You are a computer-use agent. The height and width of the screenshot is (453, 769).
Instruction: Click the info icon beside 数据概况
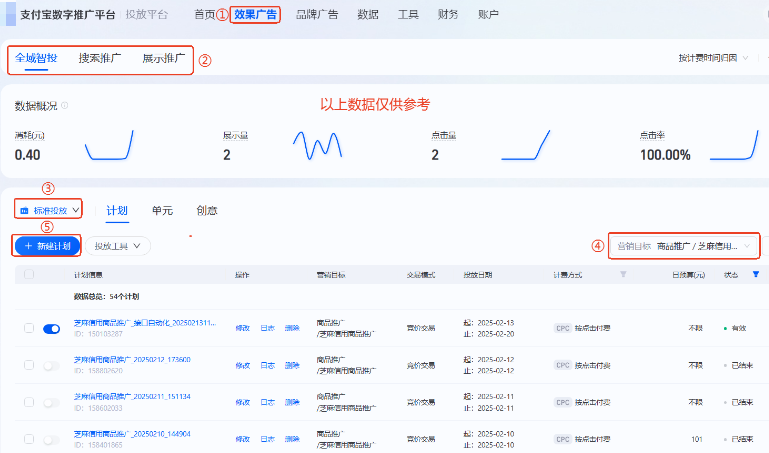65,105
